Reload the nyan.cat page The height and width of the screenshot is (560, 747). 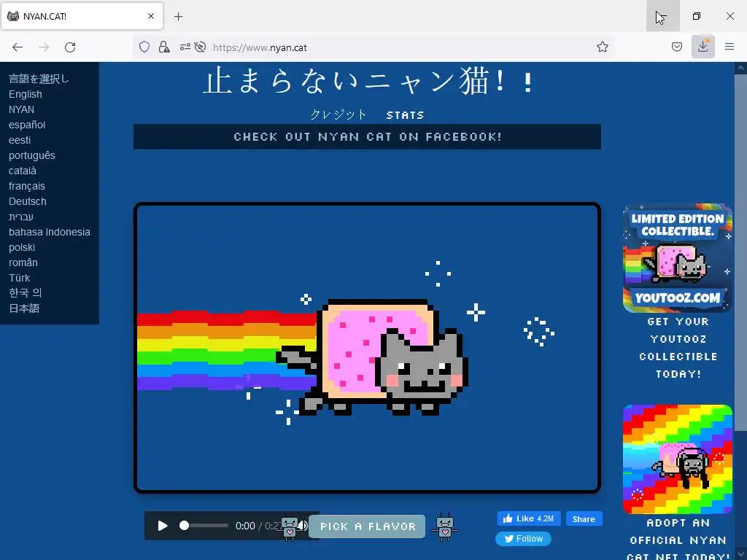[x=70, y=47]
